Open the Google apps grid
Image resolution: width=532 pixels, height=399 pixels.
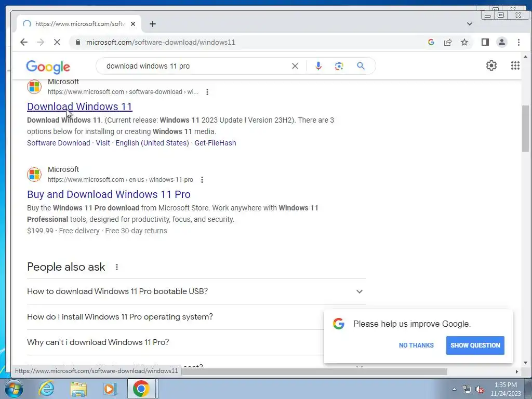point(515,65)
